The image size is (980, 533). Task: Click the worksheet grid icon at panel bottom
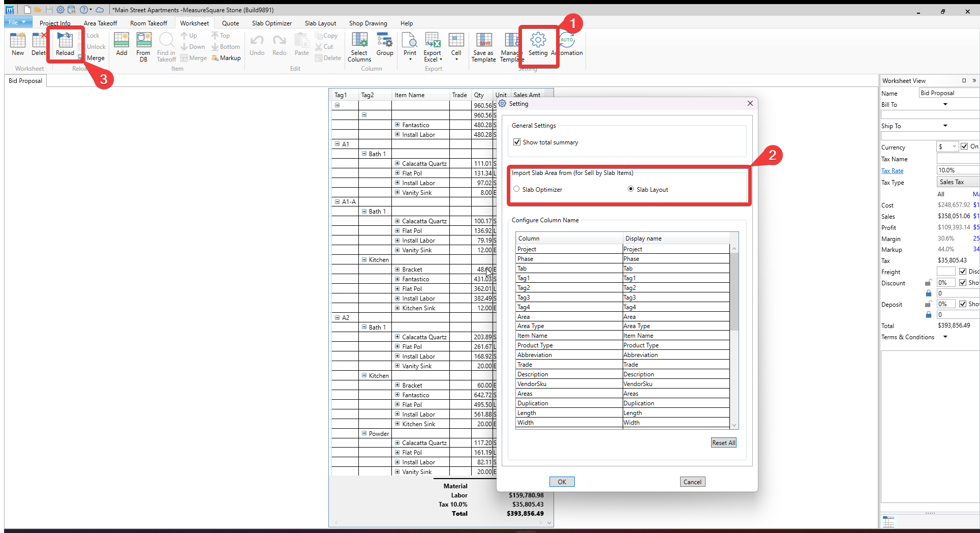coord(889,522)
